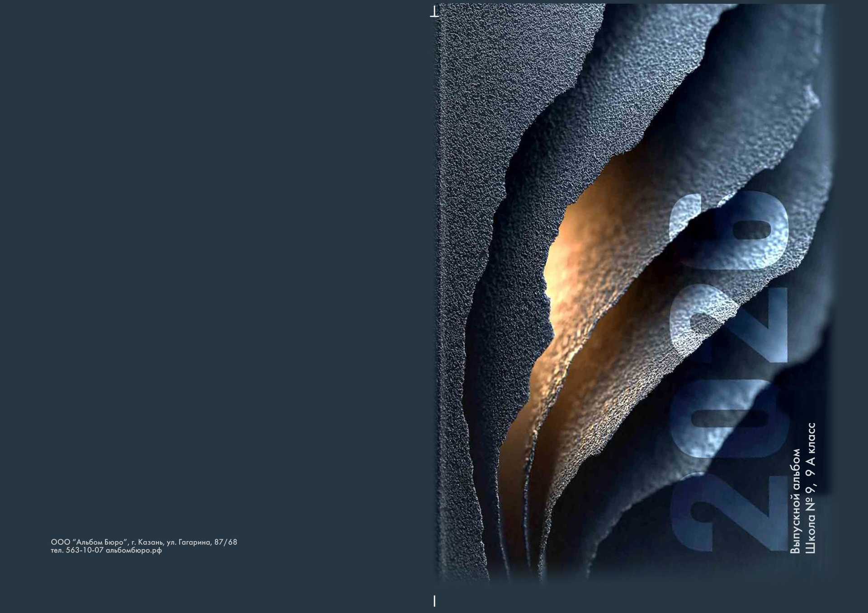The height and width of the screenshot is (613, 868).
Task: Click the city name Казань
Action: 150,542
